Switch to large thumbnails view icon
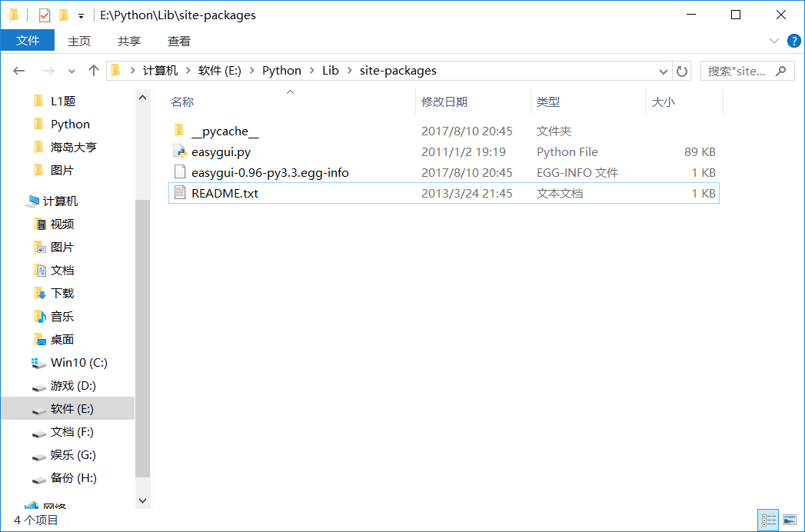This screenshot has width=805, height=532. pos(789,520)
